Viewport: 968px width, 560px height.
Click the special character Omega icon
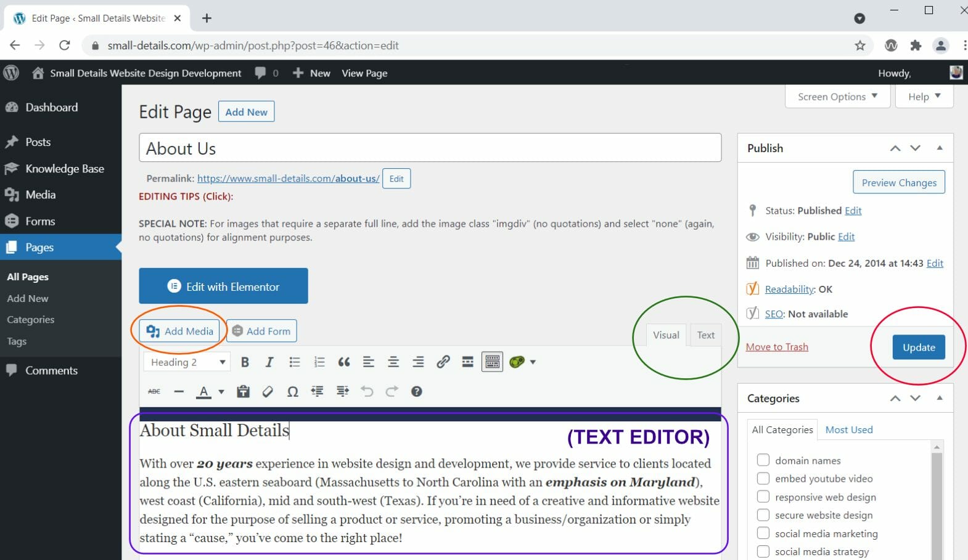pyautogui.click(x=293, y=392)
